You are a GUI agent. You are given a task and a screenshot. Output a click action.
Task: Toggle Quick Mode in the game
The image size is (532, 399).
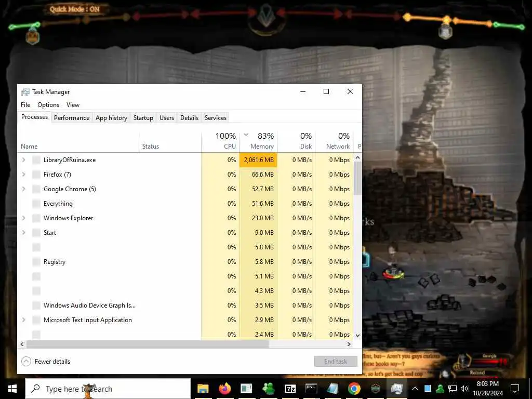click(x=75, y=9)
